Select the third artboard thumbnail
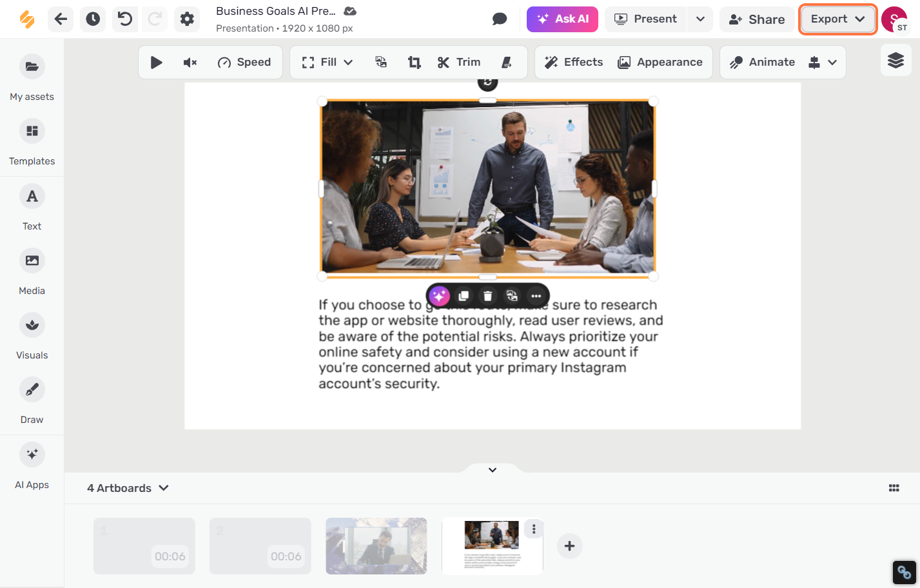 (x=377, y=546)
